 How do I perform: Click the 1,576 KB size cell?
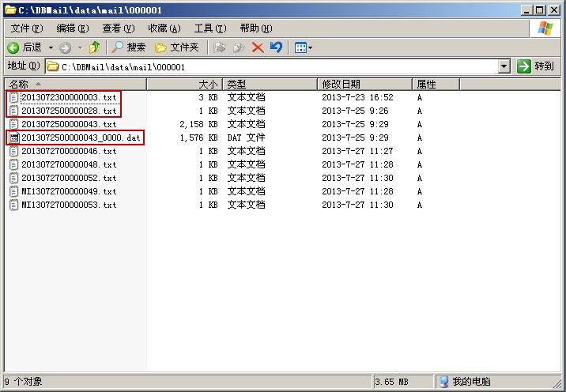click(x=198, y=138)
